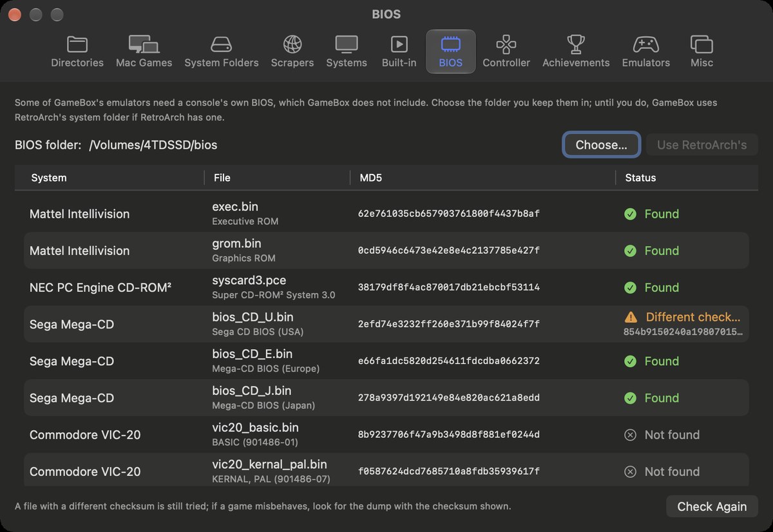Switch to the Systems pane

click(x=347, y=52)
